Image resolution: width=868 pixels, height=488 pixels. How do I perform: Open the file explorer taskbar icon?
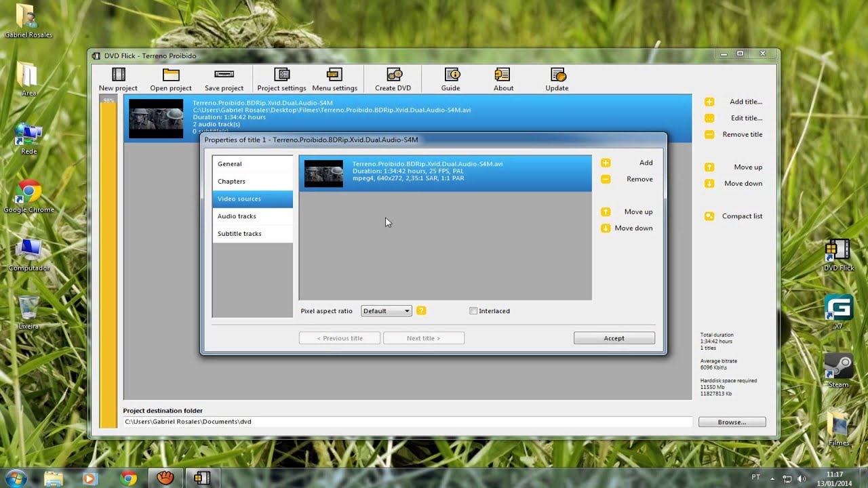pos(54,479)
